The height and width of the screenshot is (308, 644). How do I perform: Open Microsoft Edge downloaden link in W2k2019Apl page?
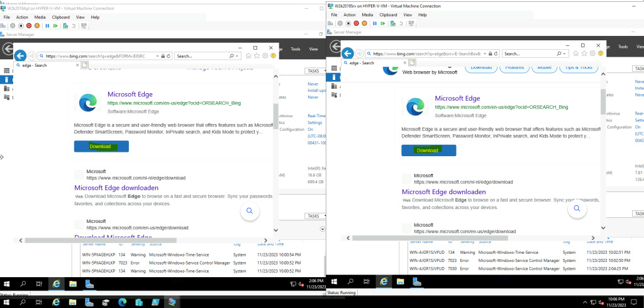point(116,188)
